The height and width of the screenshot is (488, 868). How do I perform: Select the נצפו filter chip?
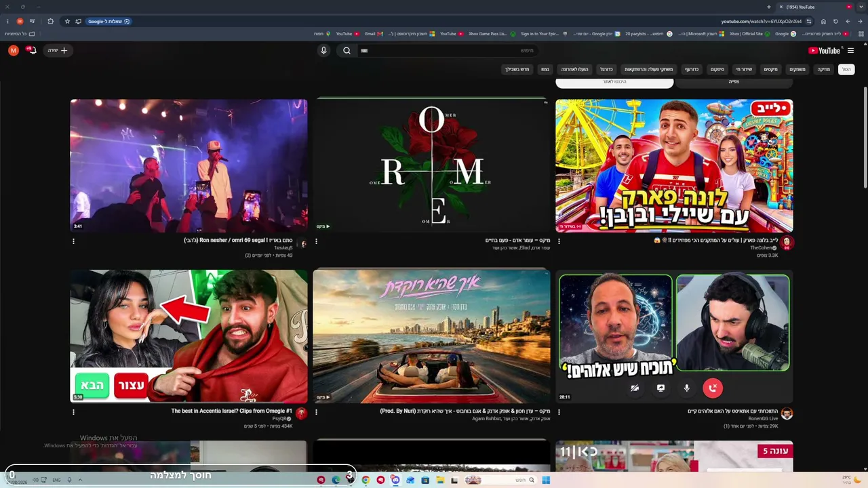545,69
